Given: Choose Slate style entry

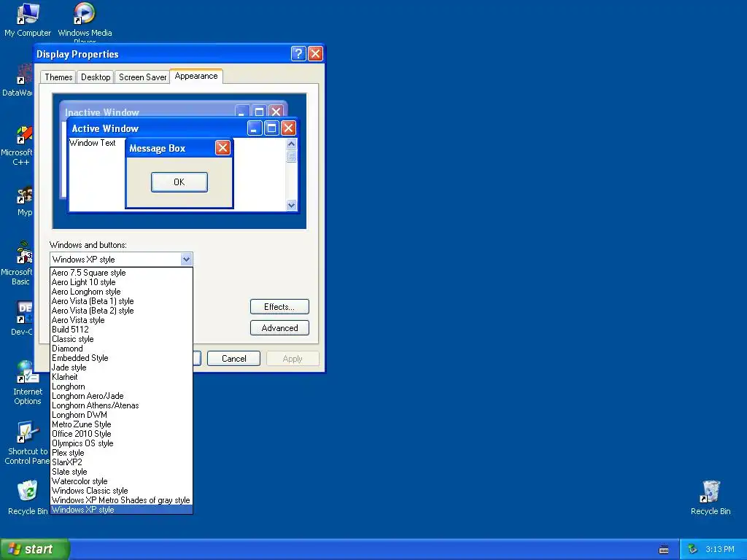Looking at the screenshot, I should [x=122, y=472].
